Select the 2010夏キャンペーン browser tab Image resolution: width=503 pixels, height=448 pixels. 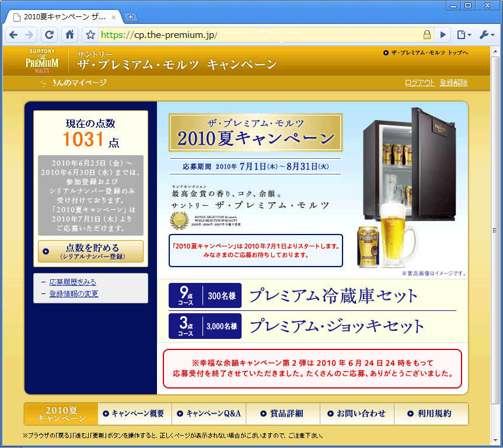coord(62,17)
